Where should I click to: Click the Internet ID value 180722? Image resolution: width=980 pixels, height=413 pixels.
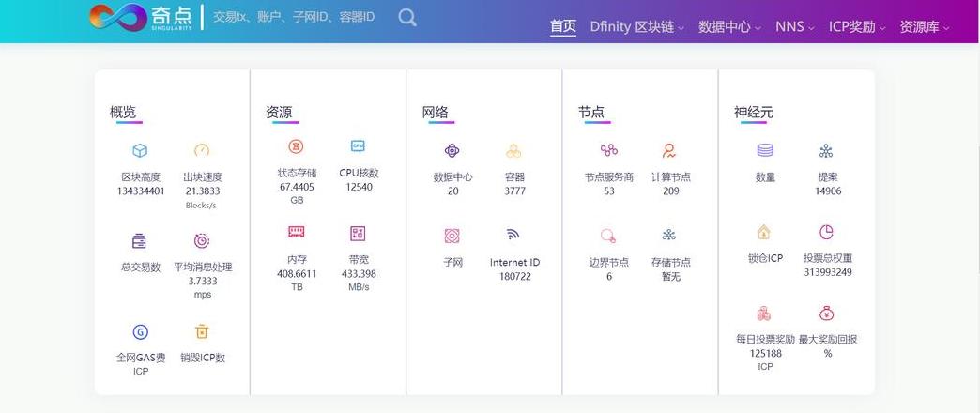pos(515,276)
